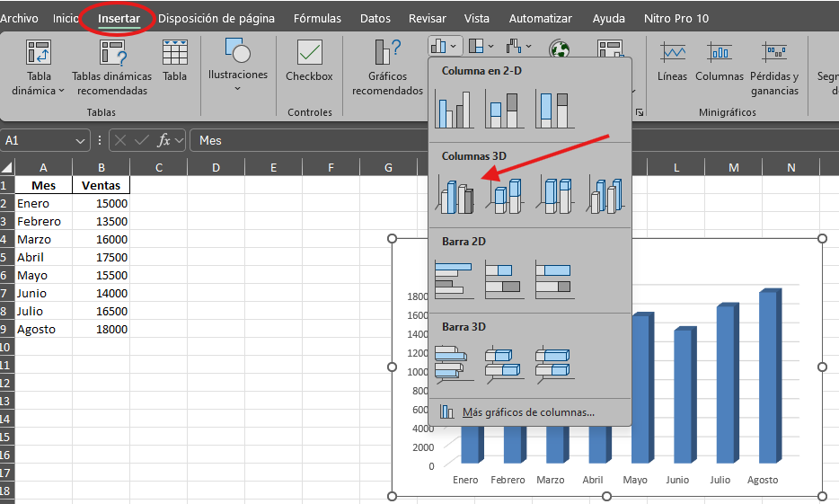Image resolution: width=839 pixels, height=504 pixels.
Task: Select column B header
Action: tap(102, 167)
